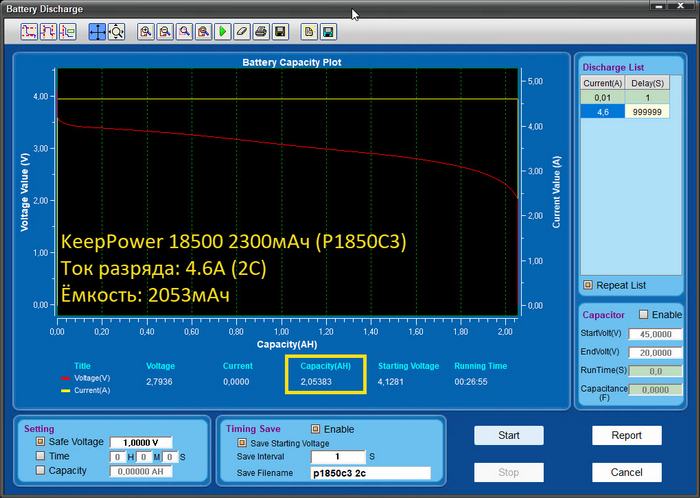
Task: Click the black floppy disk save icon
Action: click(280, 32)
